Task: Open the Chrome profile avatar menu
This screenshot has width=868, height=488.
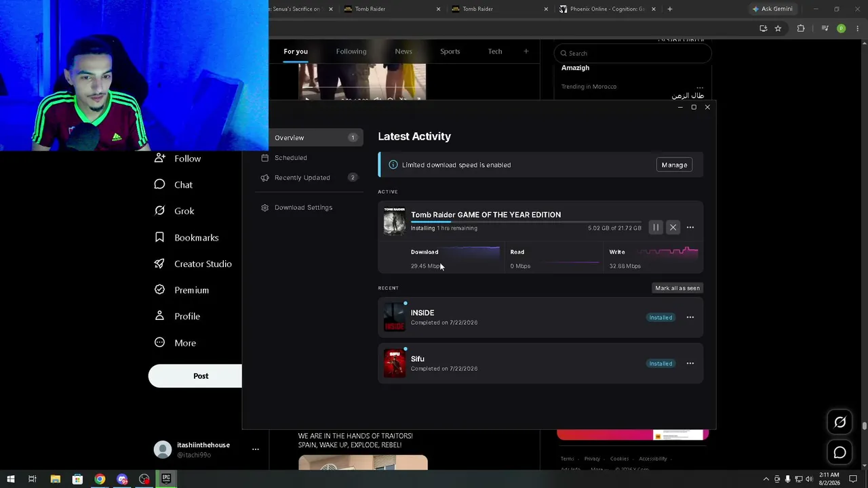Action: [x=842, y=28]
